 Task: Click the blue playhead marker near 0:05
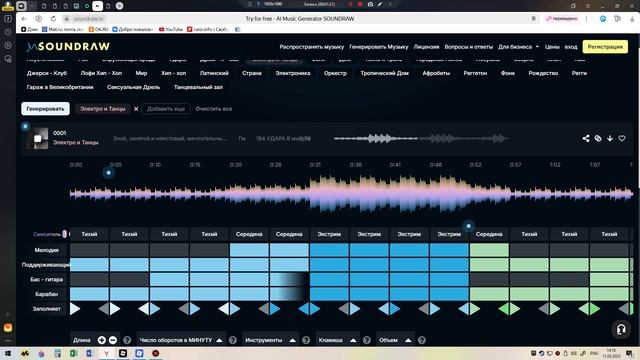[109, 173]
